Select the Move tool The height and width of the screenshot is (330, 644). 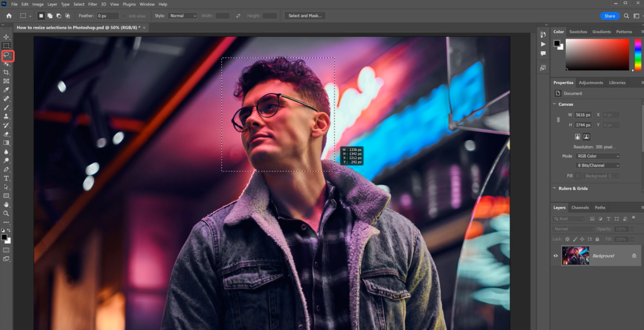tap(6, 37)
